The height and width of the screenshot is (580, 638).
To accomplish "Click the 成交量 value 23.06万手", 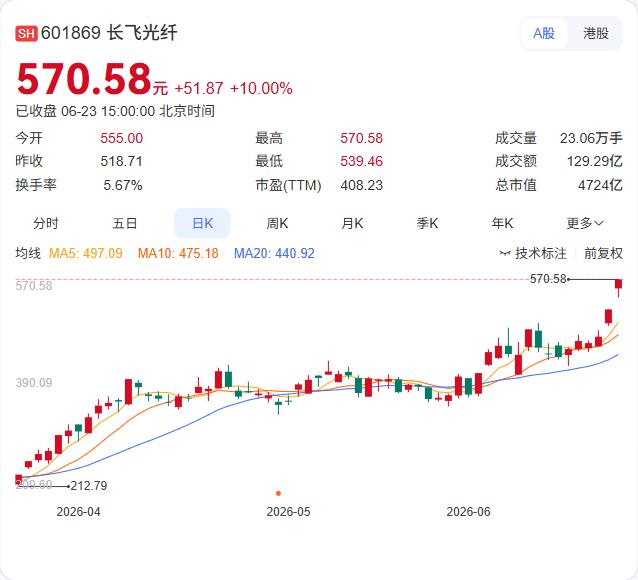I will coord(591,138).
